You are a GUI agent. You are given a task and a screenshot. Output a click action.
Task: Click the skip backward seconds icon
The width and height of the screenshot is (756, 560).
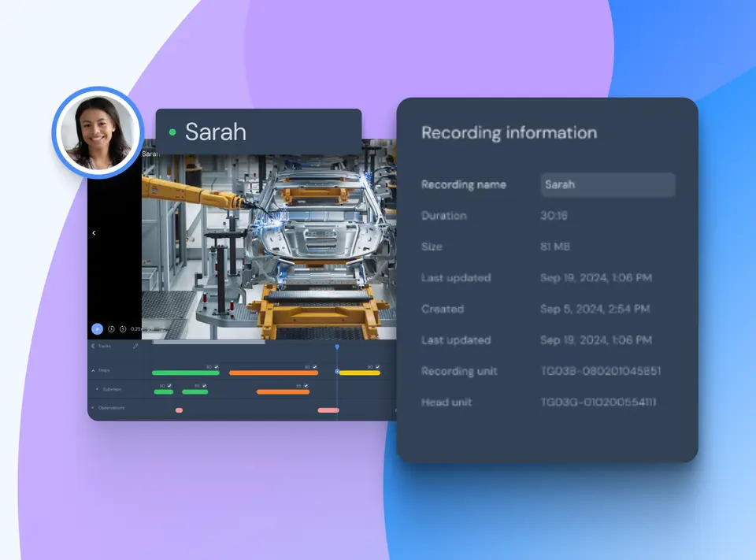pos(111,329)
